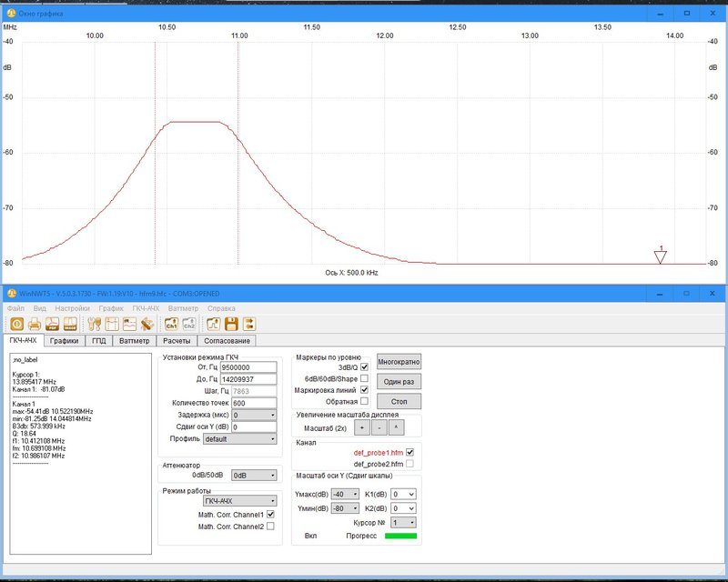Enable def_probe2.hfm channel checkbox
The height and width of the screenshot is (582, 728).
pos(409,464)
